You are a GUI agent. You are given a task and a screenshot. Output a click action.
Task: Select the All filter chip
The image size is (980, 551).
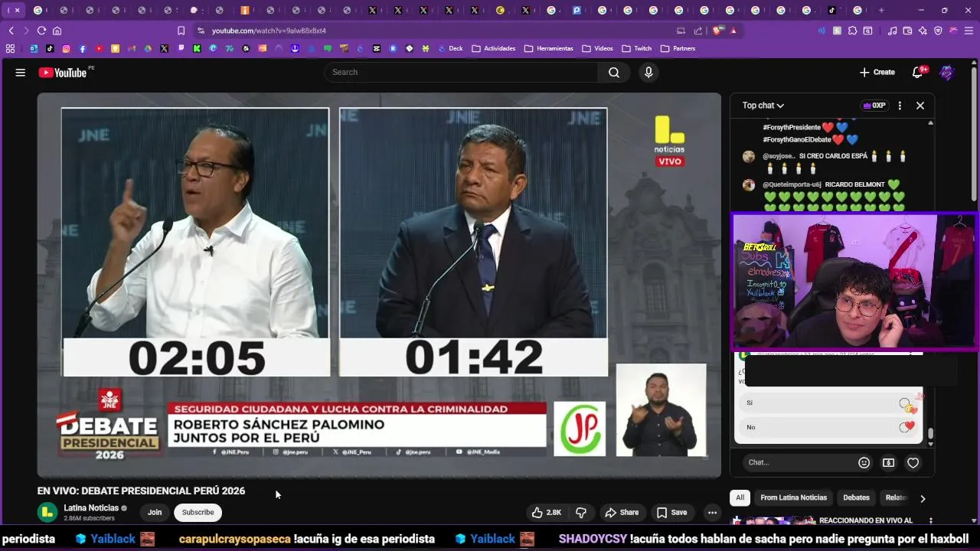tap(740, 497)
